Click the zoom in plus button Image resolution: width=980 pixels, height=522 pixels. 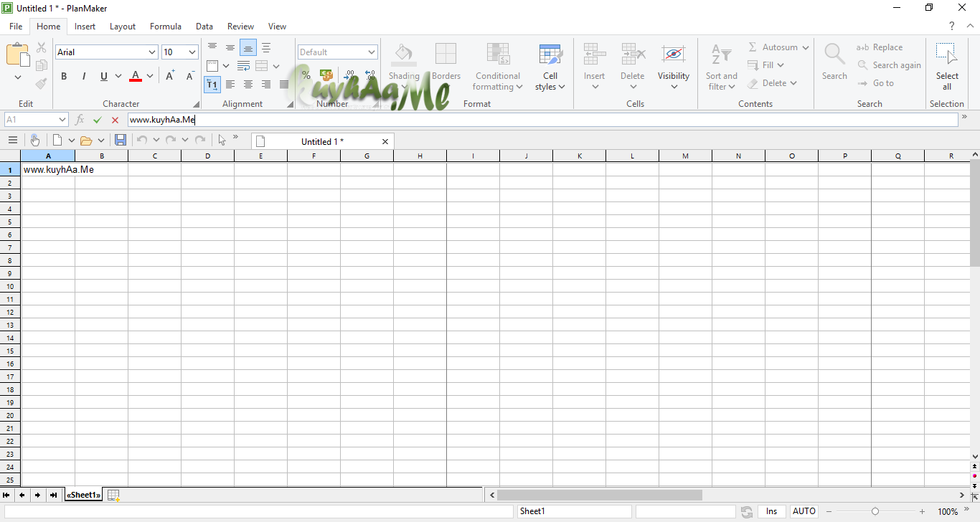click(923, 511)
